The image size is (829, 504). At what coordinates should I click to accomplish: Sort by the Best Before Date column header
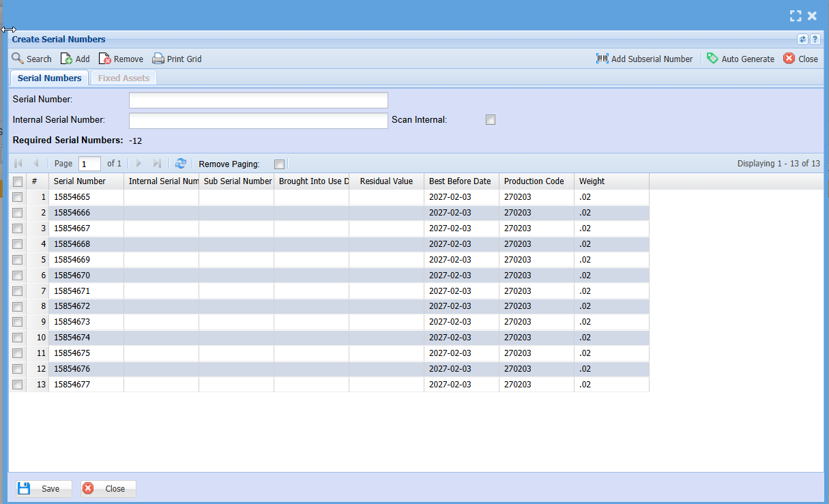pos(460,181)
